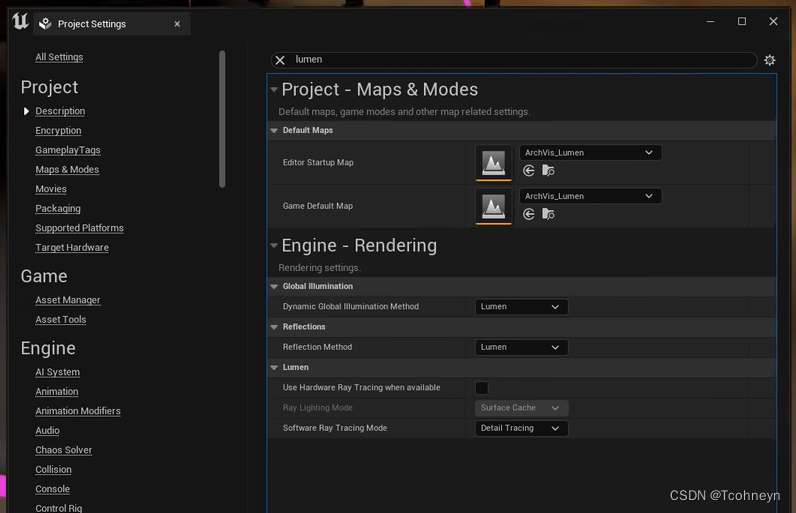Close the Project Settings tab
This screenshot has width=796, height=513.
177,24
